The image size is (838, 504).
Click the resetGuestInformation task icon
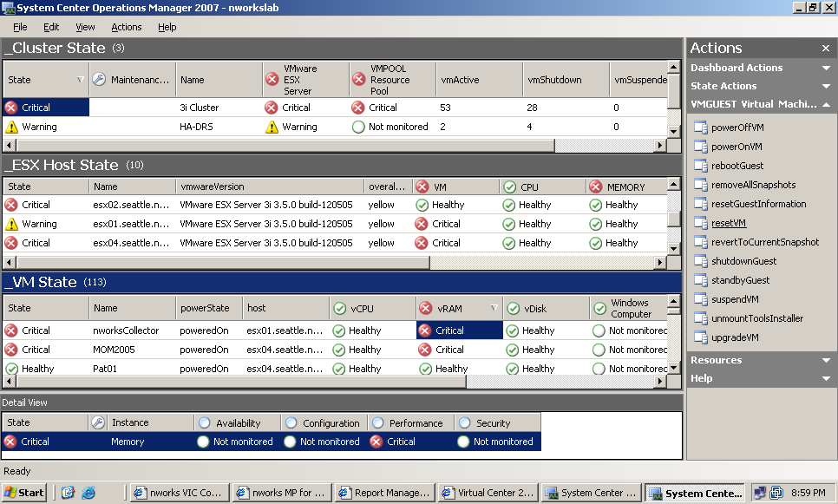coord(700,204)
